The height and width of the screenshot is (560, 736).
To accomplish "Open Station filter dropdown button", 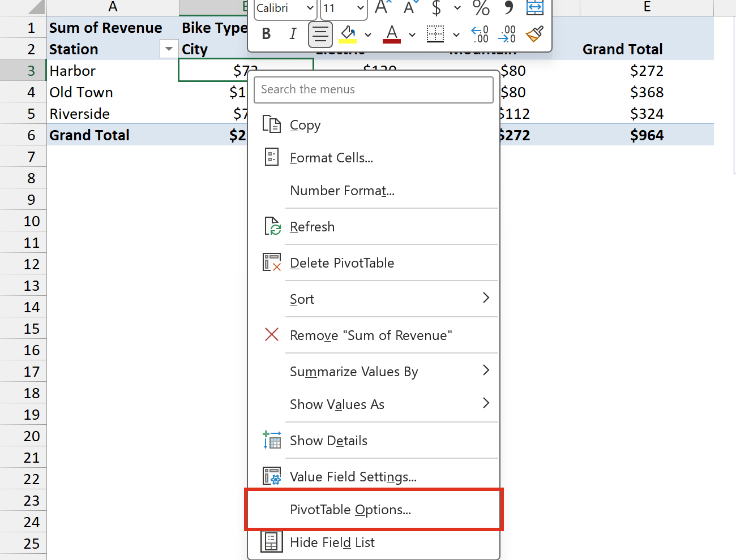I will 169,49.
